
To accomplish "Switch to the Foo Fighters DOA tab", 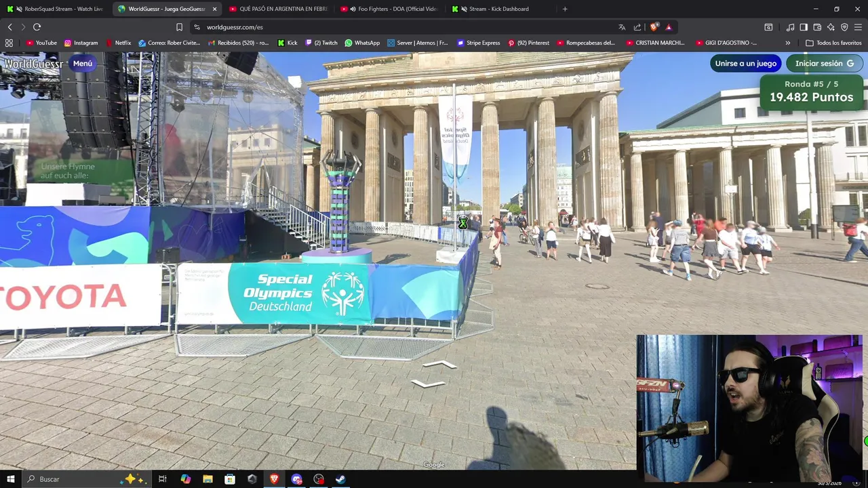I will coord(390,9).
